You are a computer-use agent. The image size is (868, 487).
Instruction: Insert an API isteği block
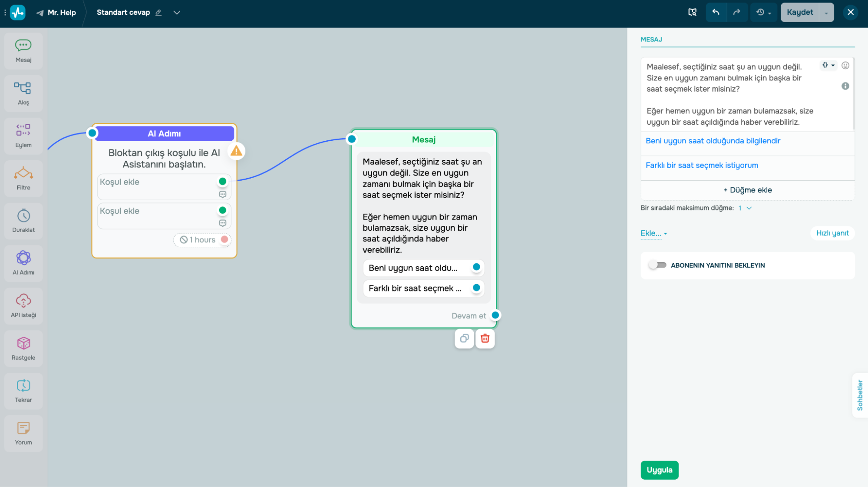pos(23,306)
